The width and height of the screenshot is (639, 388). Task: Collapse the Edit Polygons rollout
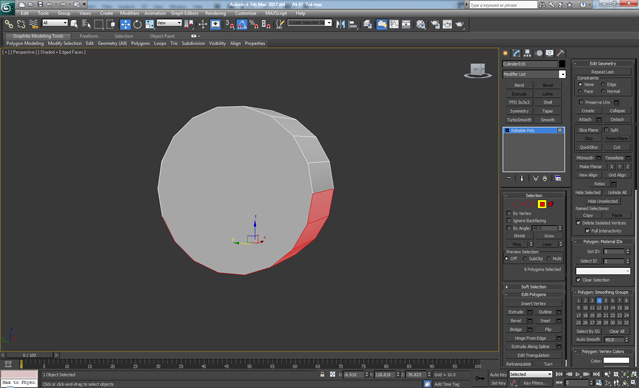pos(533,295)
